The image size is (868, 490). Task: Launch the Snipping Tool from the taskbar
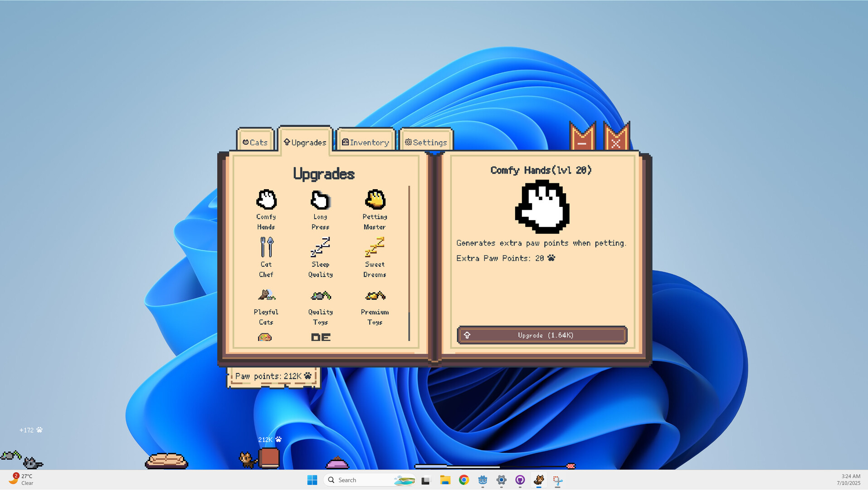557,480
